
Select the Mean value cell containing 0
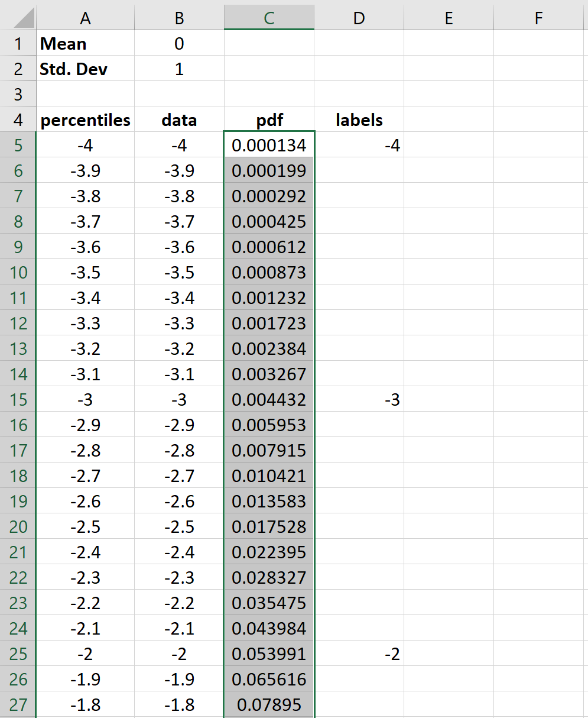pyautogui.click(x=178, y=43)
